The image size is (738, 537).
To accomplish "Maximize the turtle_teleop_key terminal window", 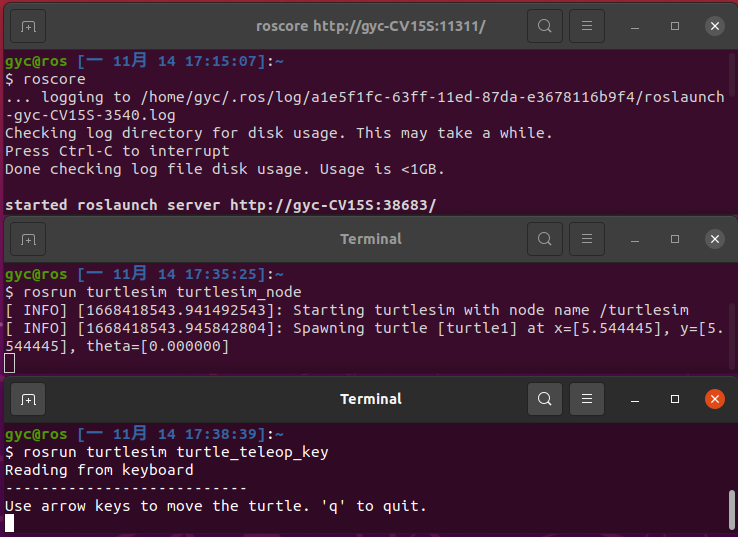I will (x=675, y=400).
